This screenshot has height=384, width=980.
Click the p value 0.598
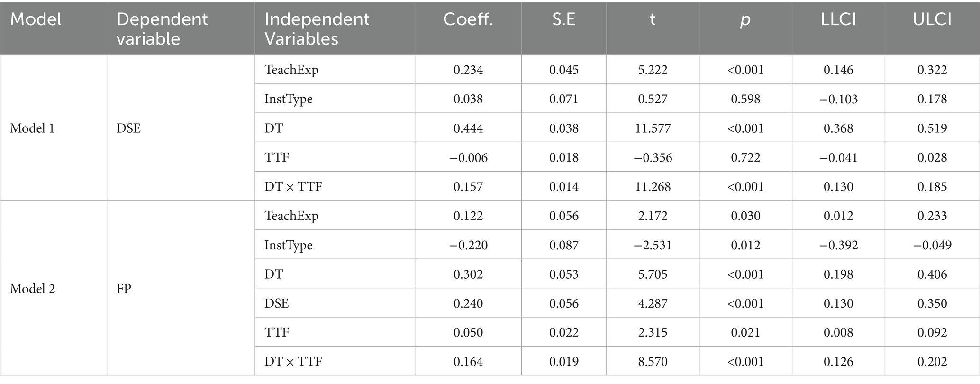tap(745, 99)
